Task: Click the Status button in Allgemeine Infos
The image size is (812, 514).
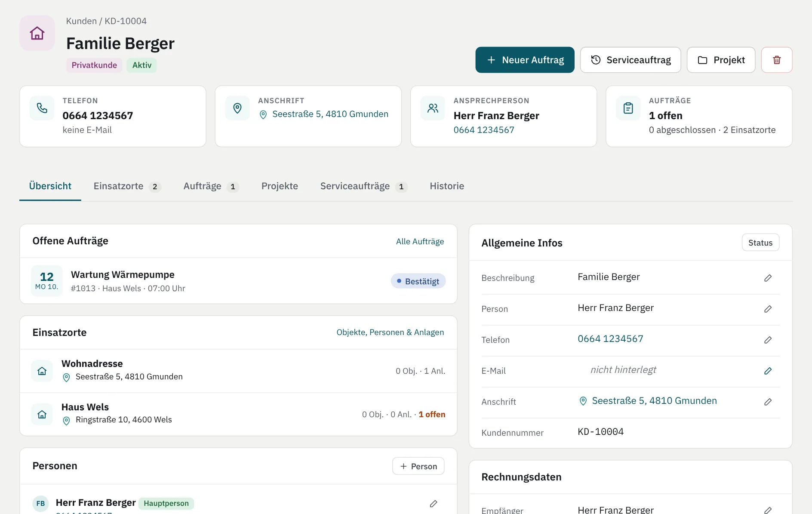Action: pyautogui.click(x=760, y=243)
